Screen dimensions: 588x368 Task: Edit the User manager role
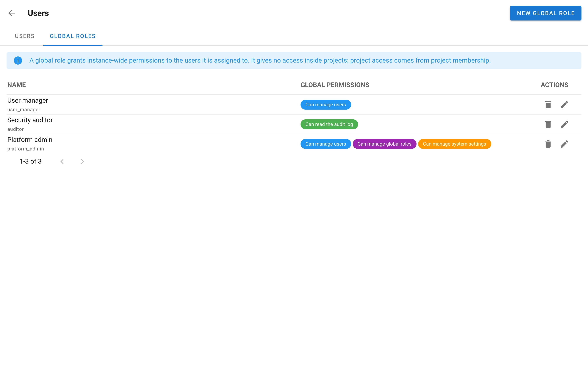coord(564,105)
